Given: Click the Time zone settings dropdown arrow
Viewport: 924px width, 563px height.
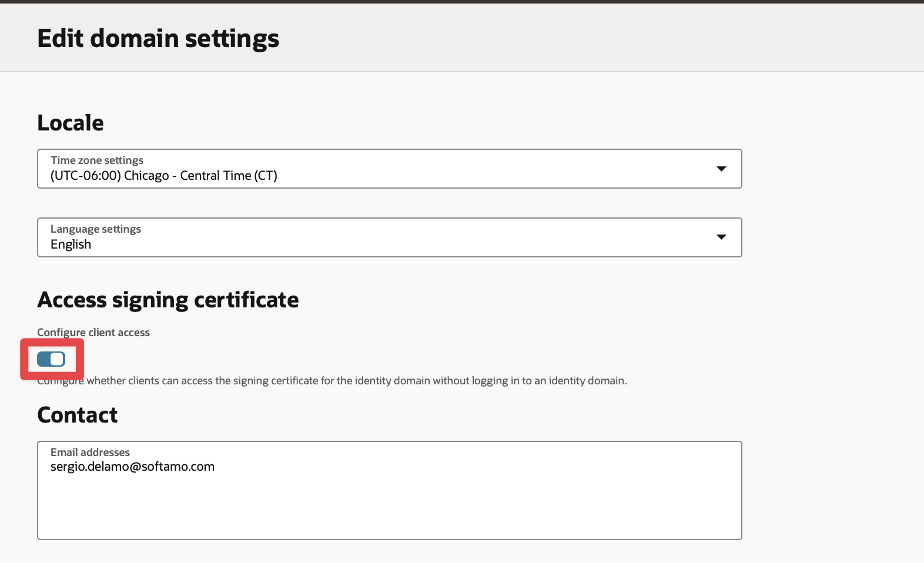Looking at the screenshot, I should [721, 169].
